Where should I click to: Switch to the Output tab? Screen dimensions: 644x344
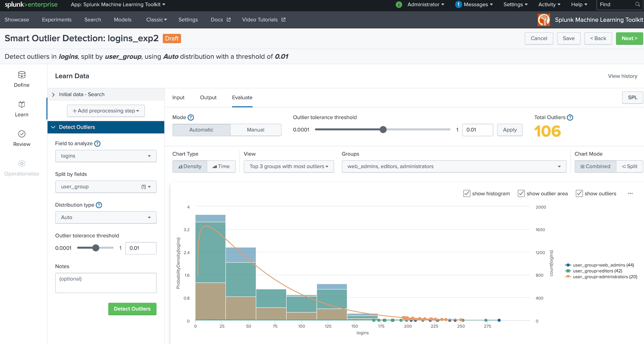(x=208, y=97)
